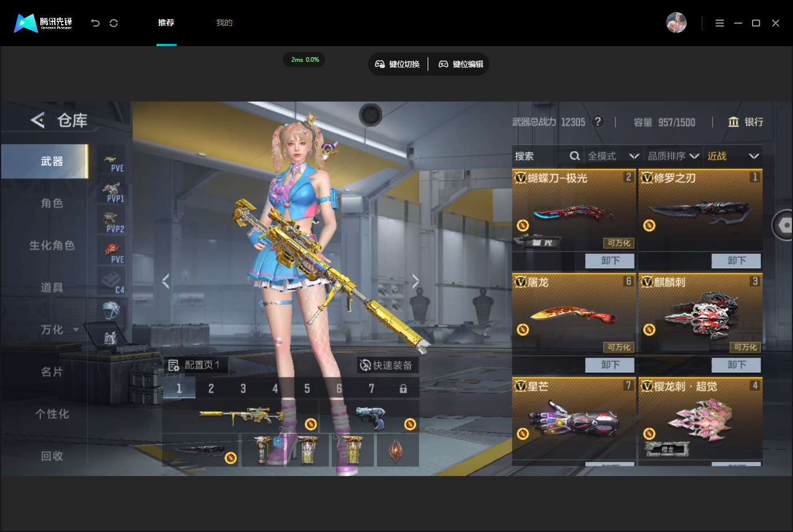The width and height of the screenshot is (793, 532).
Task: Unequip 修罗之刃 with 卸下
Action: [x=736, y=260]
